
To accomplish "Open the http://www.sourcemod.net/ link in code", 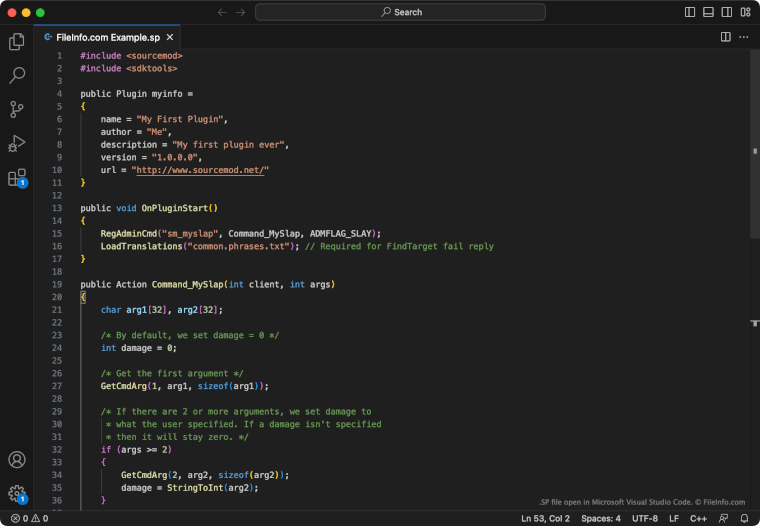I will [x=200, y=170].
